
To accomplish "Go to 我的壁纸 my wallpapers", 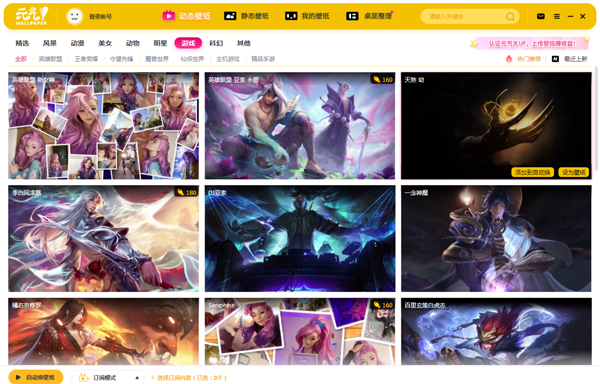I will (307, 16).
